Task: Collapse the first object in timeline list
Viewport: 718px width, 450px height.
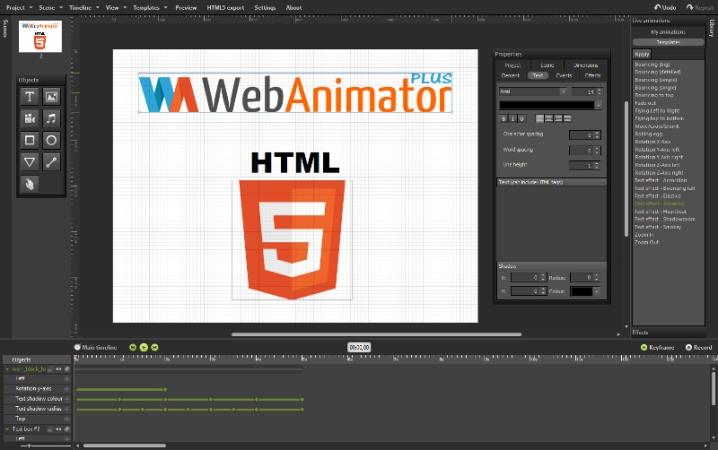Action: 5,369
